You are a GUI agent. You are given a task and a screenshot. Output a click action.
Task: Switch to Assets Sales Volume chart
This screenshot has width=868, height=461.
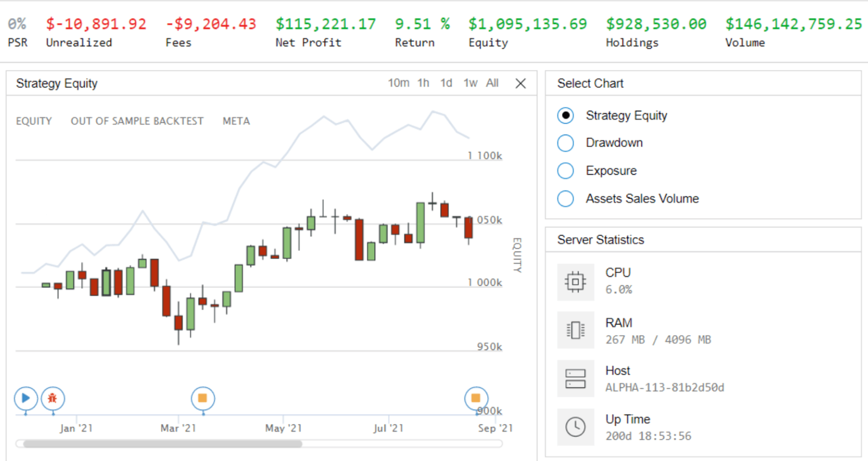[565, 199]
